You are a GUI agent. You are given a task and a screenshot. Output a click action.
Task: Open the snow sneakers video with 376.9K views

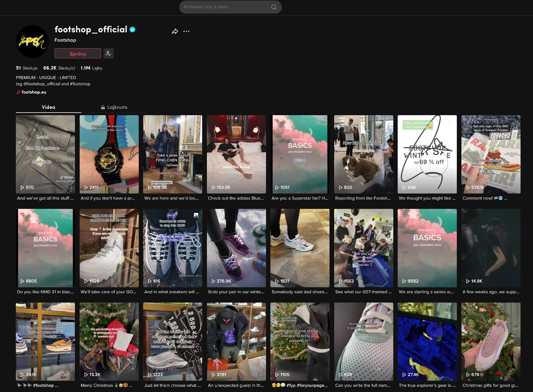click(236, 248)
